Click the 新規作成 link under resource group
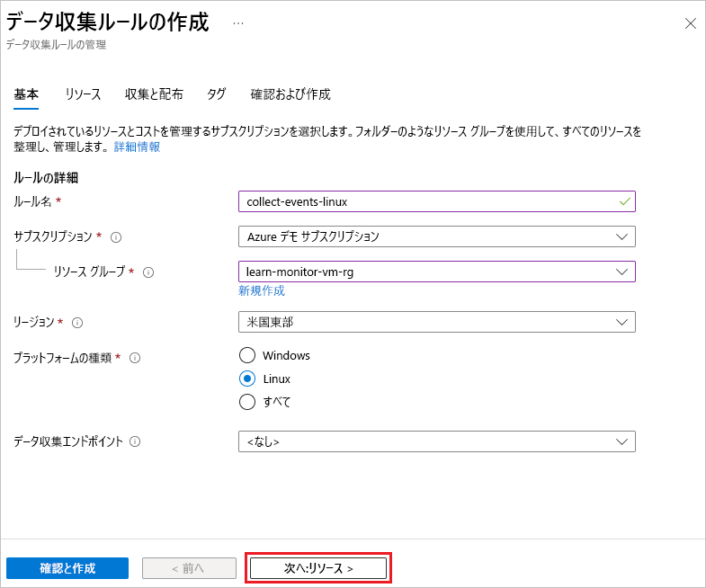Screen dimensions: 706x588 pyautogui.click(x=262, y=290)
